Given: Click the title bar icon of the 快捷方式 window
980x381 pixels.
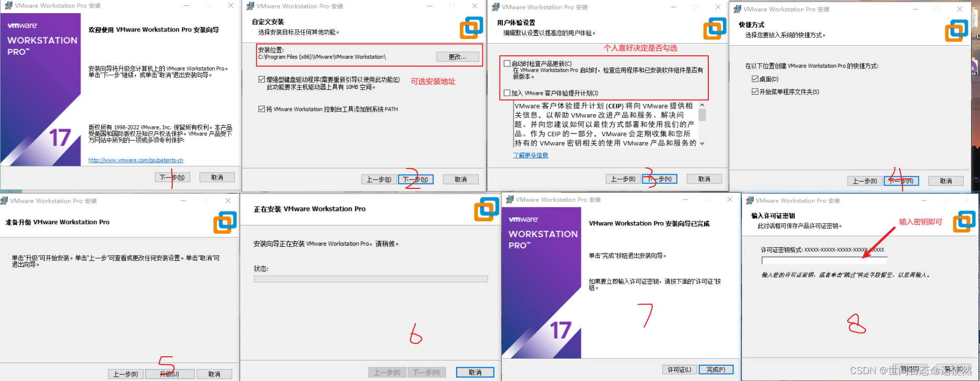Looking at the screenshot, I should 737,9.
